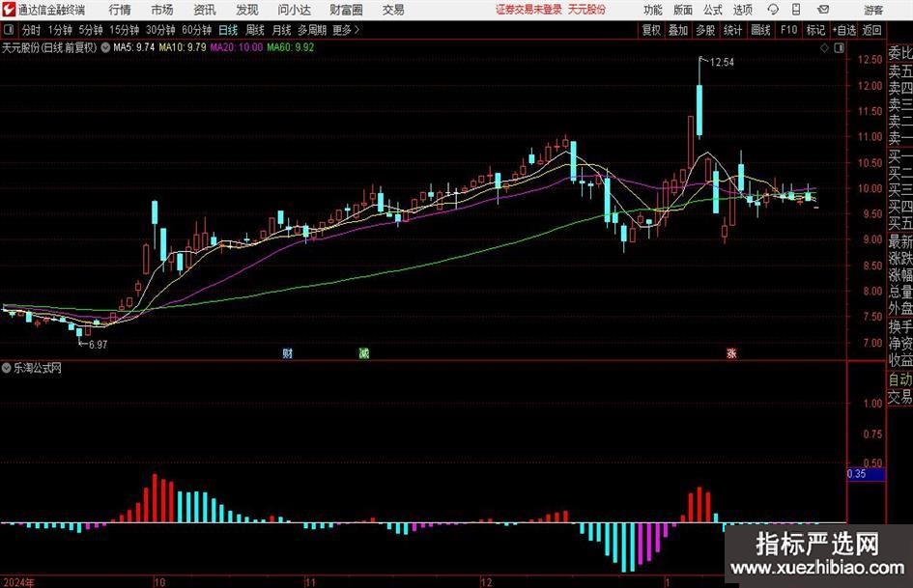Open the main chart indicator dropdown arrow
Screen dimensions: 913x588
(x=105, y=47)
